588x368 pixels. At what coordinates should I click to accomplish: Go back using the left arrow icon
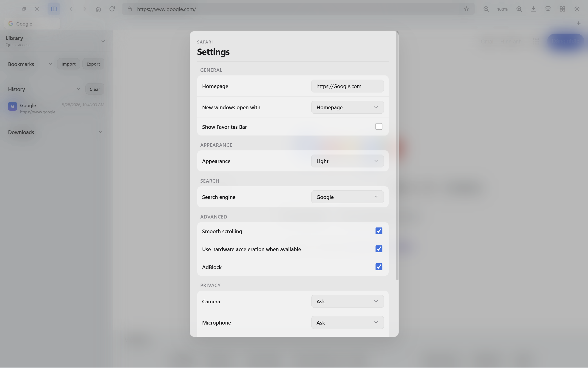coord(71,9)
